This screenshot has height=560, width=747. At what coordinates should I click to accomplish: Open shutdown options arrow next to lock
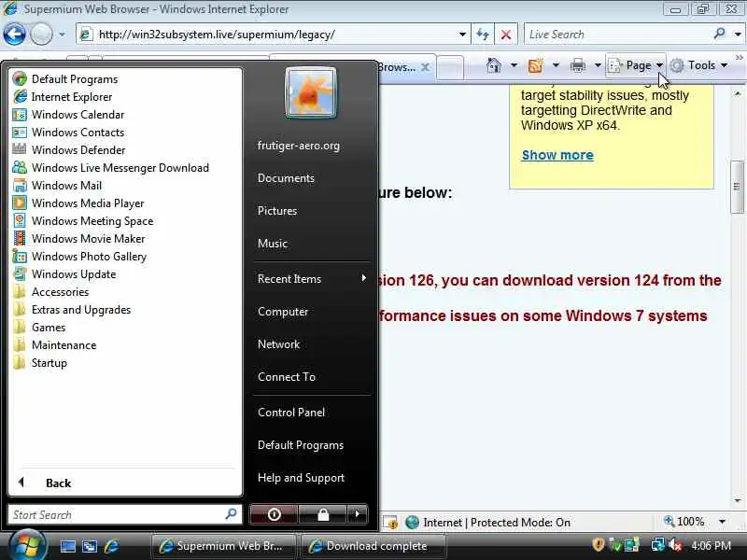(358, 514)
